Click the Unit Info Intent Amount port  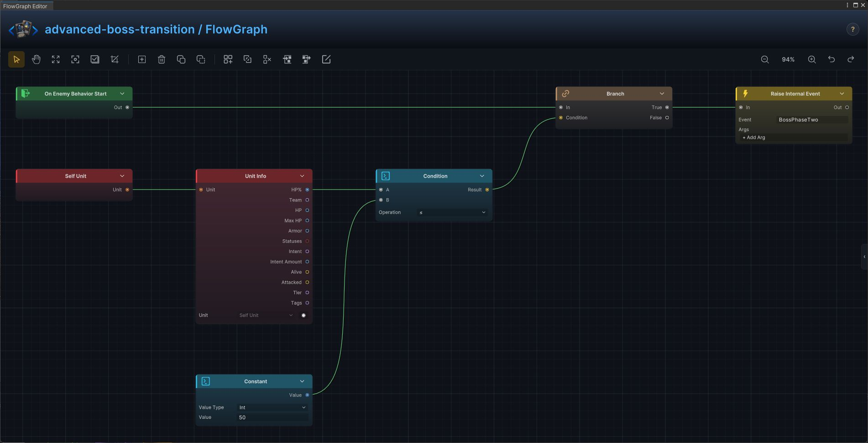pyautogui.click(x=307, y=262)
